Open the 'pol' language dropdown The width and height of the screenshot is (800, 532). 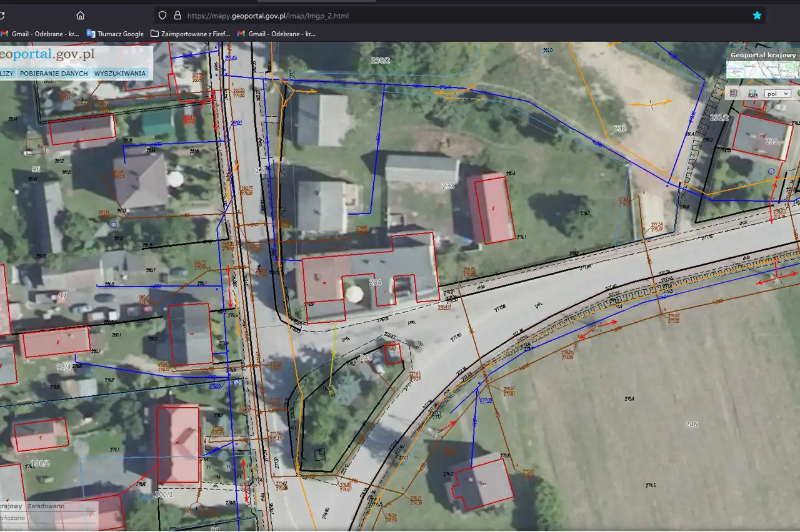[x=777, y=93]
